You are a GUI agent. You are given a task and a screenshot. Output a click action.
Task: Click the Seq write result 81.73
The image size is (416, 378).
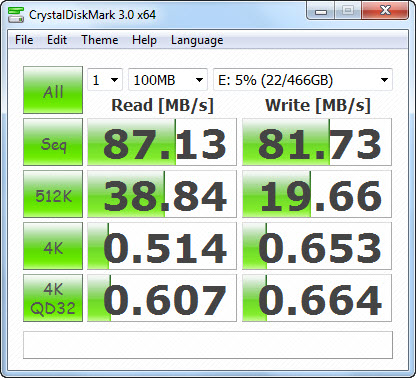click(x=317, y=142)
